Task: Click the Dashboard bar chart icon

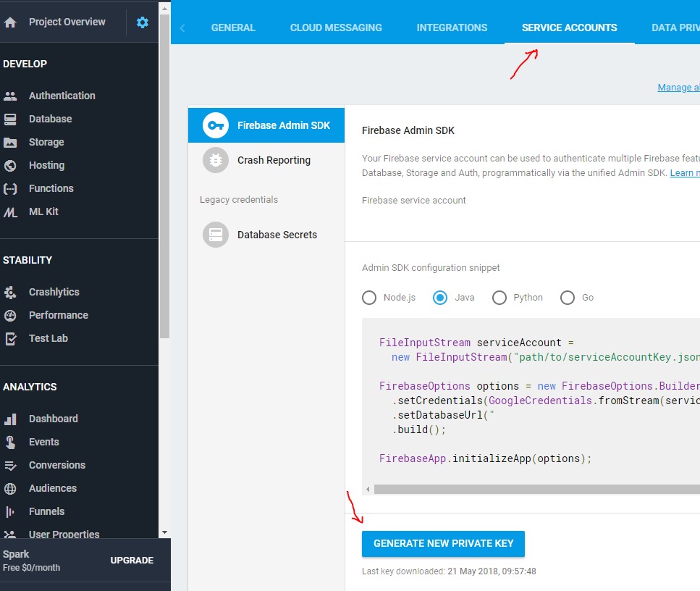Action: coord(10,419)
